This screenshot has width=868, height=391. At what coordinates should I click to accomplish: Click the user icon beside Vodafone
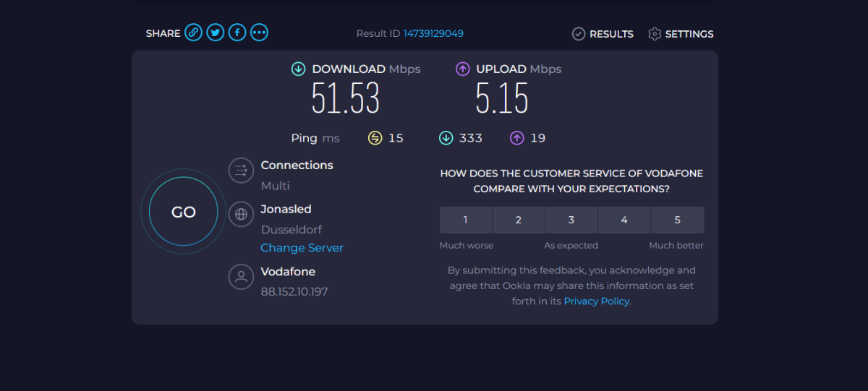(x=241, y=277)
